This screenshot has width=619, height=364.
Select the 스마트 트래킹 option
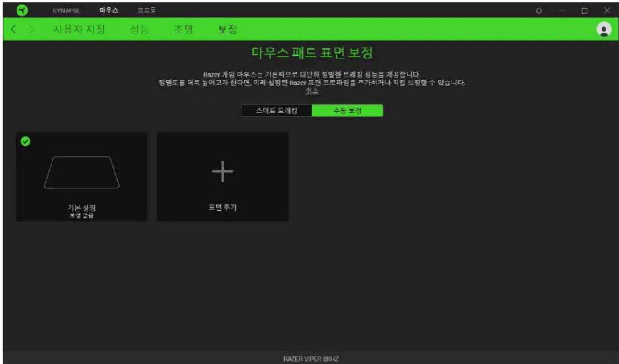(276, 111)
